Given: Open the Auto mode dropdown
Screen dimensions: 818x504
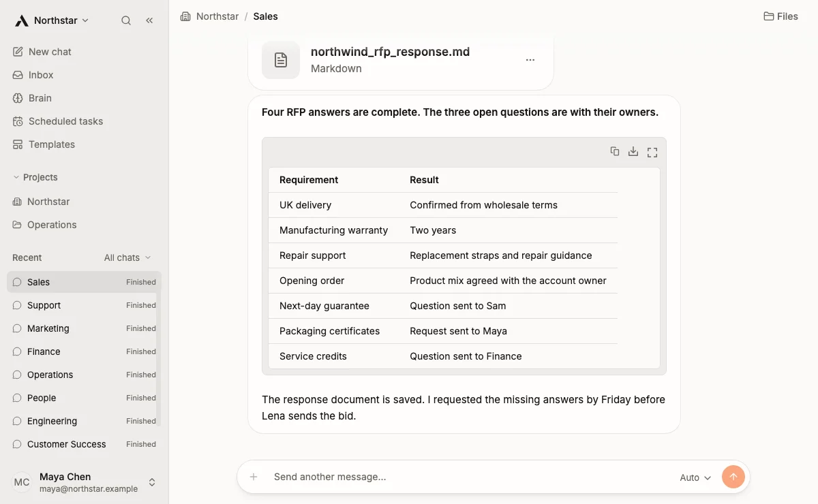Looking at the screenshot, I should tap(695, 477).
